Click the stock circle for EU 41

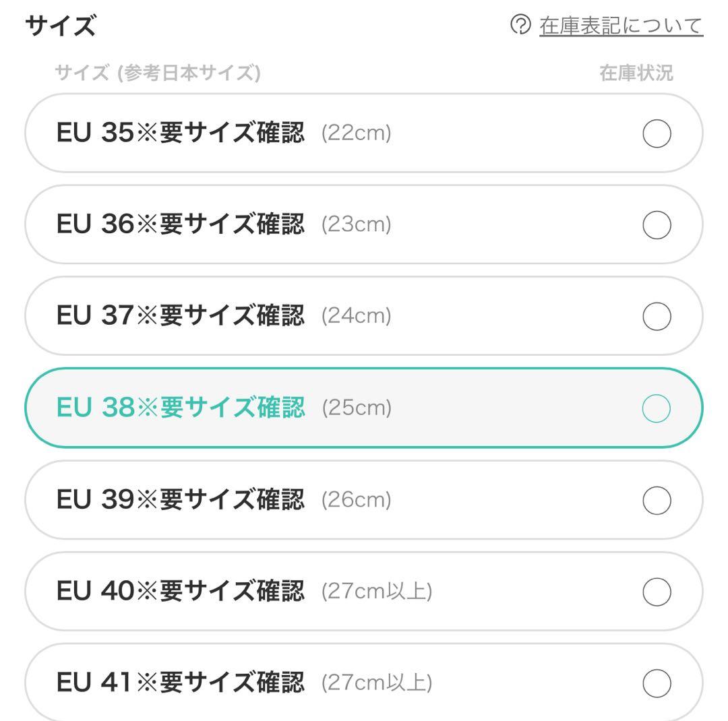(657, 683)
